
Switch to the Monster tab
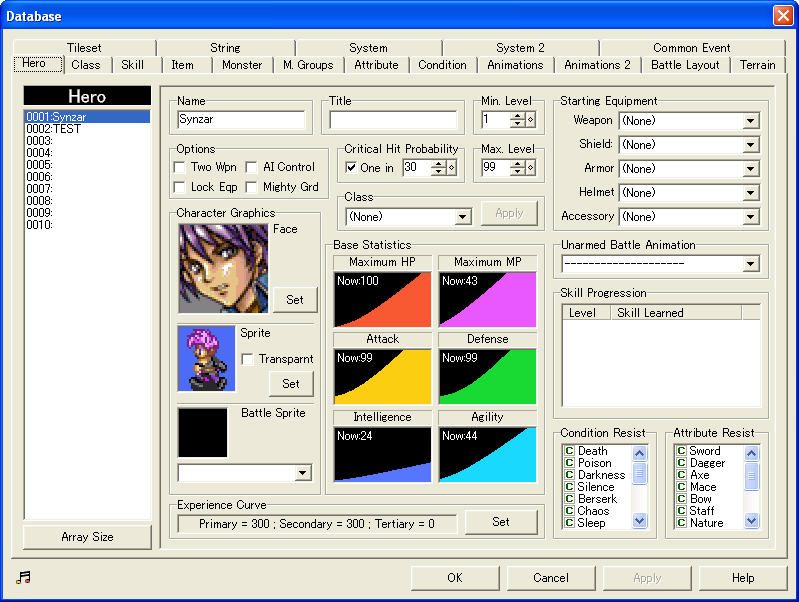pos(242,65)
